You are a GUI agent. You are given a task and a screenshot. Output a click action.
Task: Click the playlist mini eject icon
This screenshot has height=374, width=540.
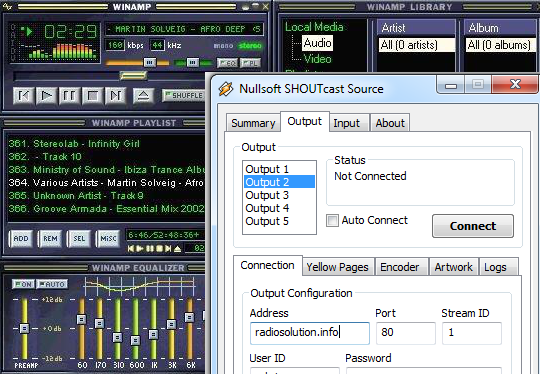177,248
